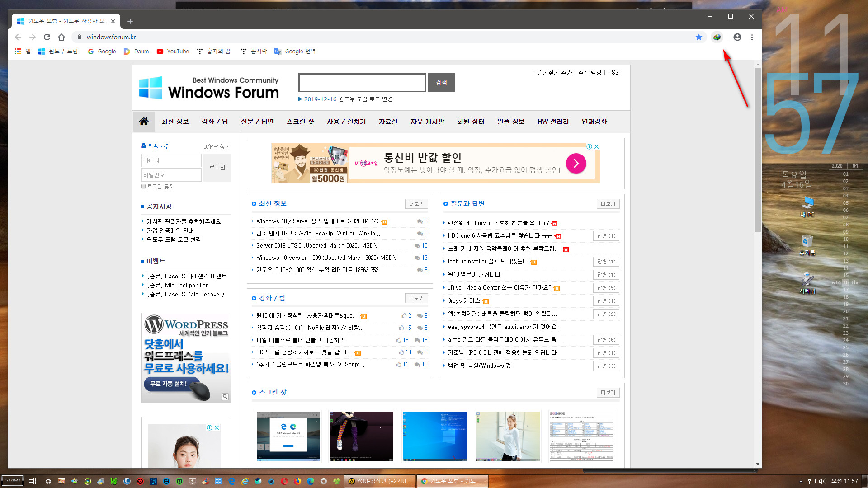Click the 비밀번호 password field

click(x=171, y=175)
